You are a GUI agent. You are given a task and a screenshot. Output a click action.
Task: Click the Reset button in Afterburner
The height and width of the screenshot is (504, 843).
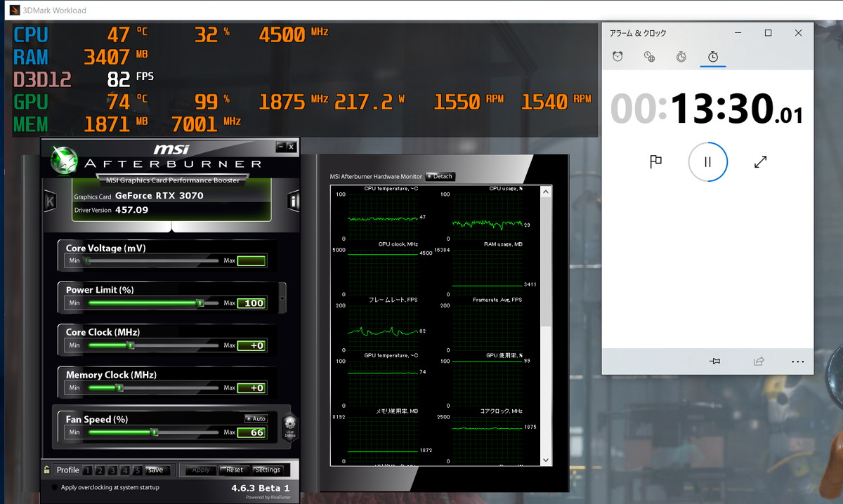pyautogui.click(x=234, y=470)
